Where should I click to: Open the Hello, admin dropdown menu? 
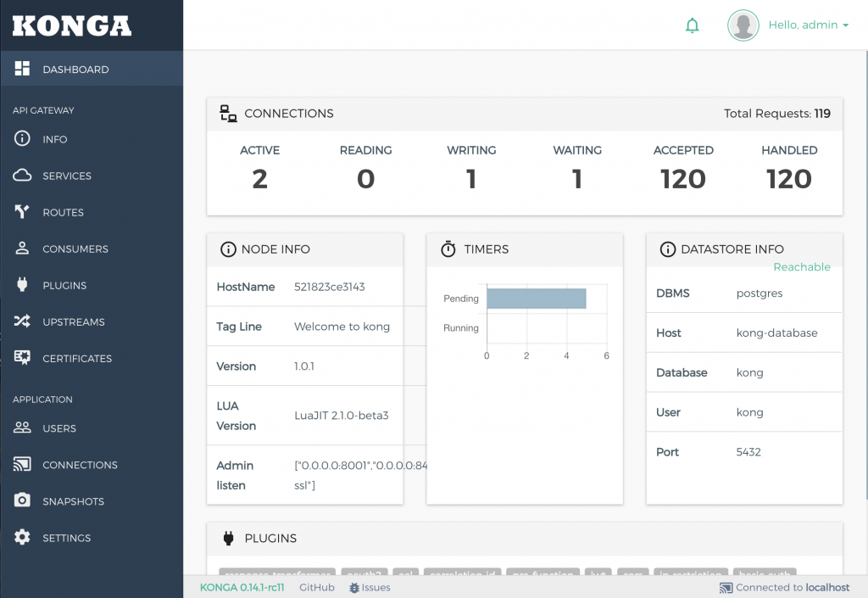pyautogui.click(x=808, y=25)
